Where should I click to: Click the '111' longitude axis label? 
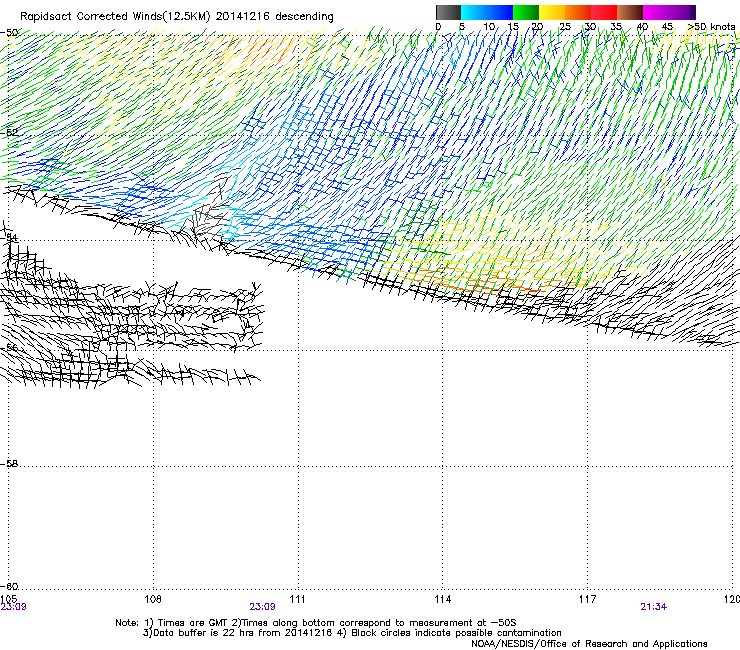(x=297, y=599)
